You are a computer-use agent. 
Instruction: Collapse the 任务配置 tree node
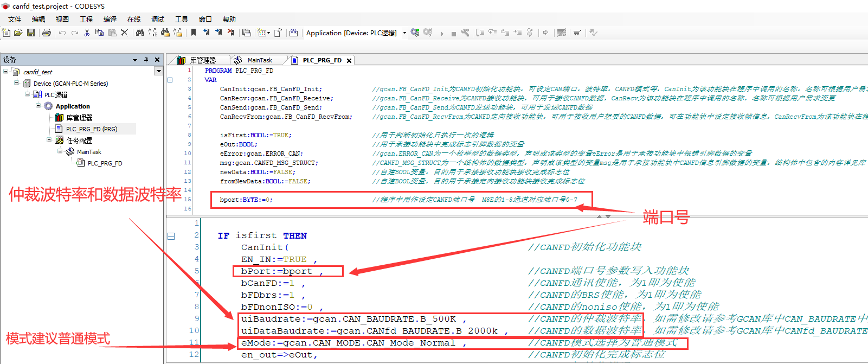point(49,140)
